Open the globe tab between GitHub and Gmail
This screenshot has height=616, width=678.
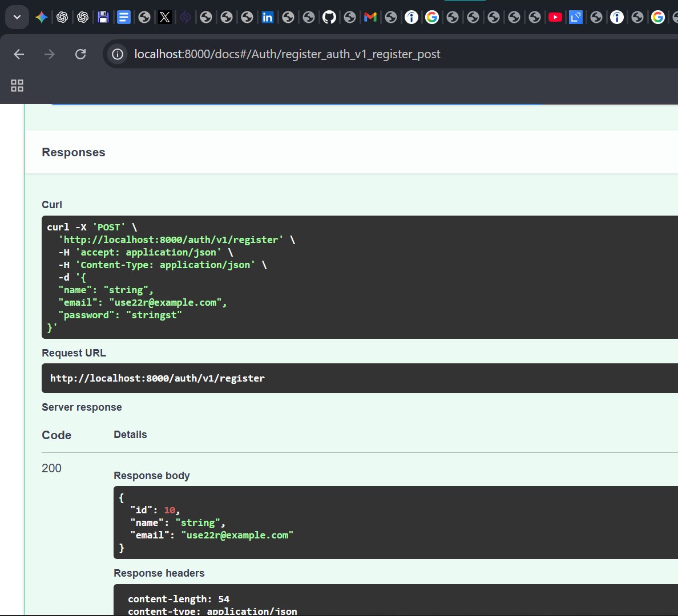point(349,17)
